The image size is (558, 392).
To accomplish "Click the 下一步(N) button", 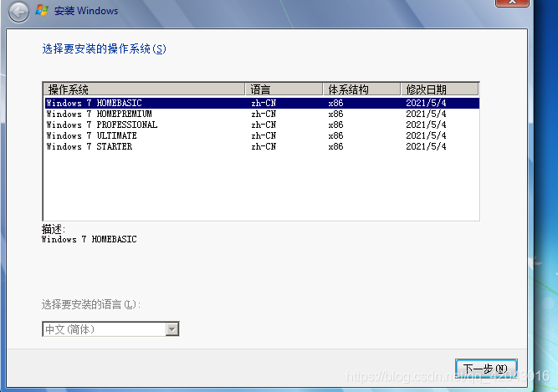I will point(486,369).
